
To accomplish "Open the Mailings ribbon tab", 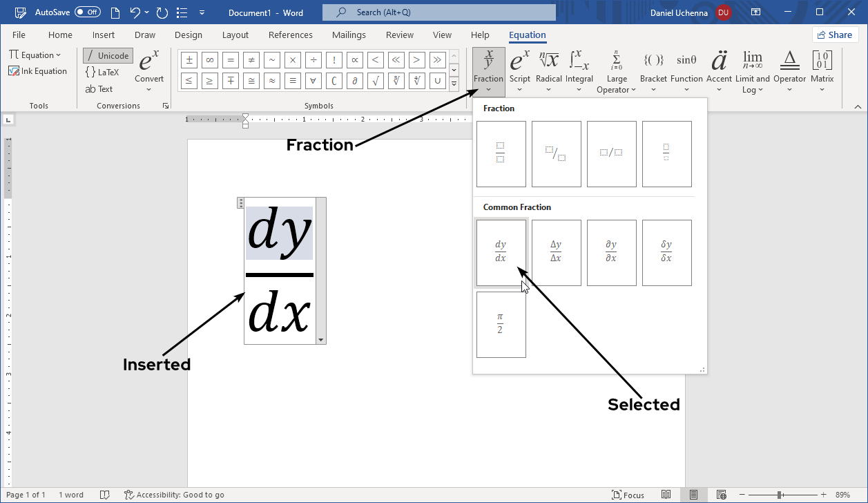I will coord(349,35).
